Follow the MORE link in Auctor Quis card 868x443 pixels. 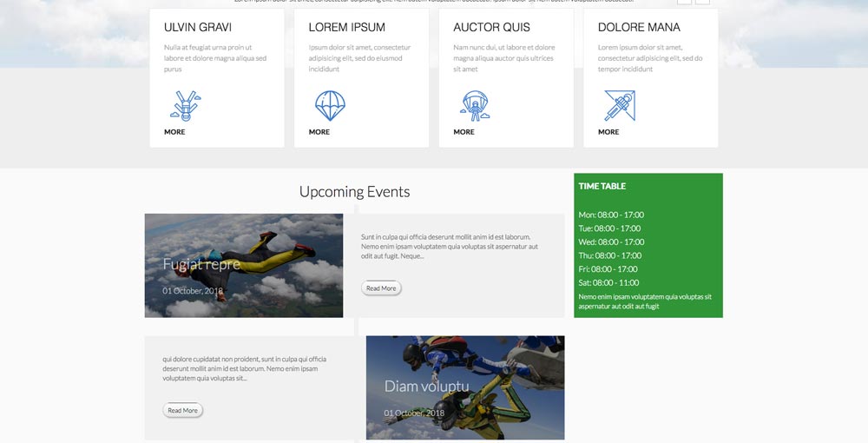point(464,132)
